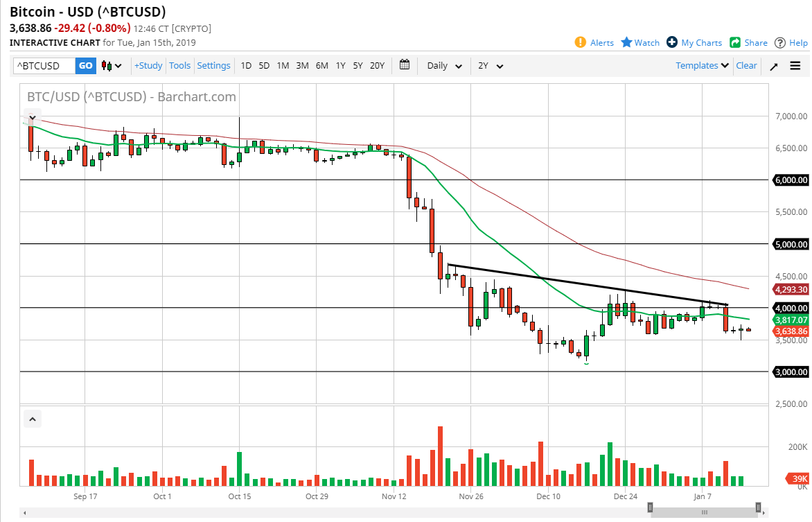Expand chart to full screen with arrow icon

point(774,66)
